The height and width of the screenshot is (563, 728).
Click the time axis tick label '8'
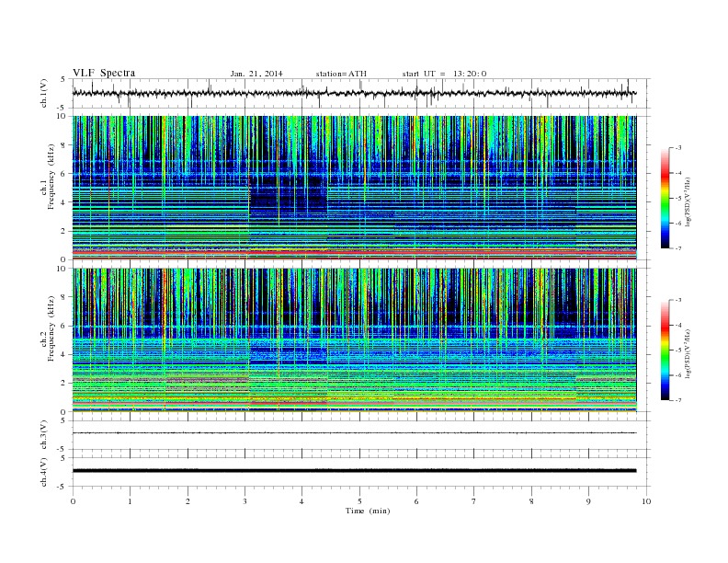point(531,501)
